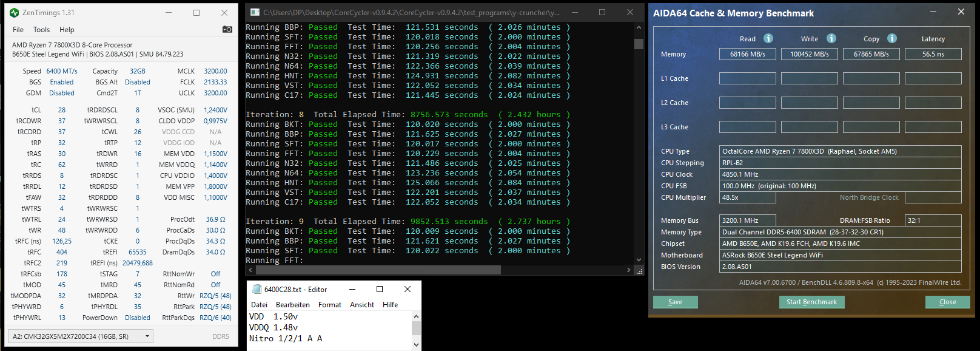Click the CPU Multiplier field 48.5x
The image size is (980, 351).
coord(747,197)
